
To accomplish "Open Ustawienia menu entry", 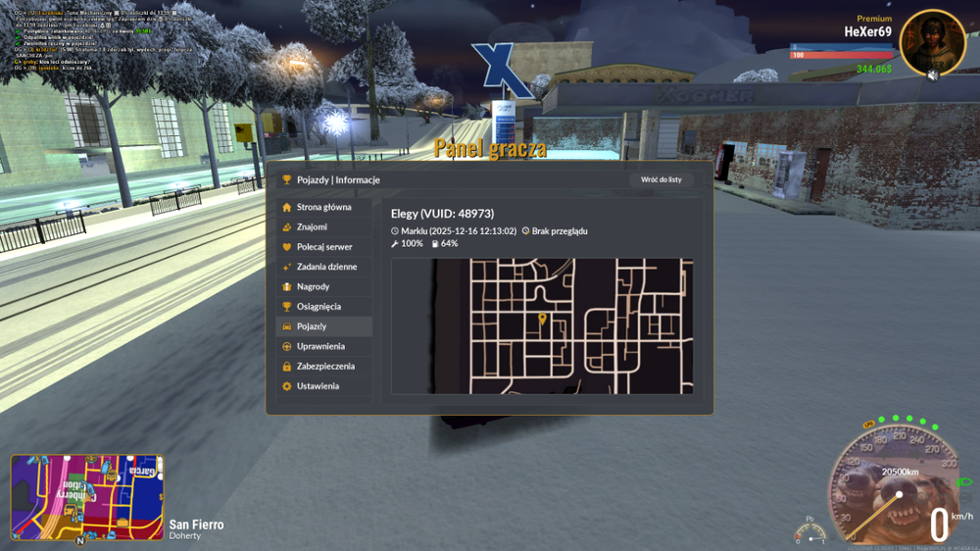I will (323, 386).
